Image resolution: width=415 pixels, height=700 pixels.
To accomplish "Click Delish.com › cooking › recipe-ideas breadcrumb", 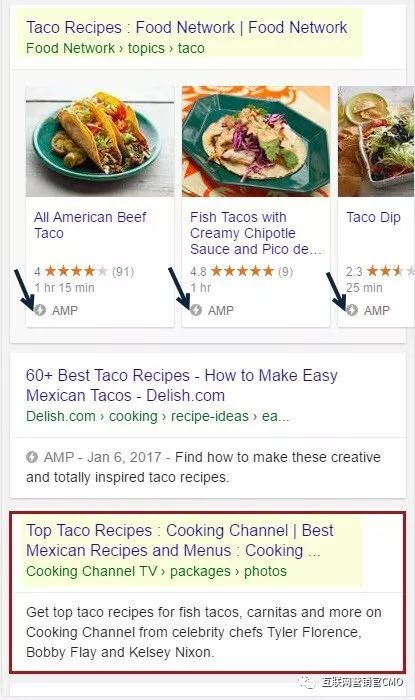I will coord(158,417).
